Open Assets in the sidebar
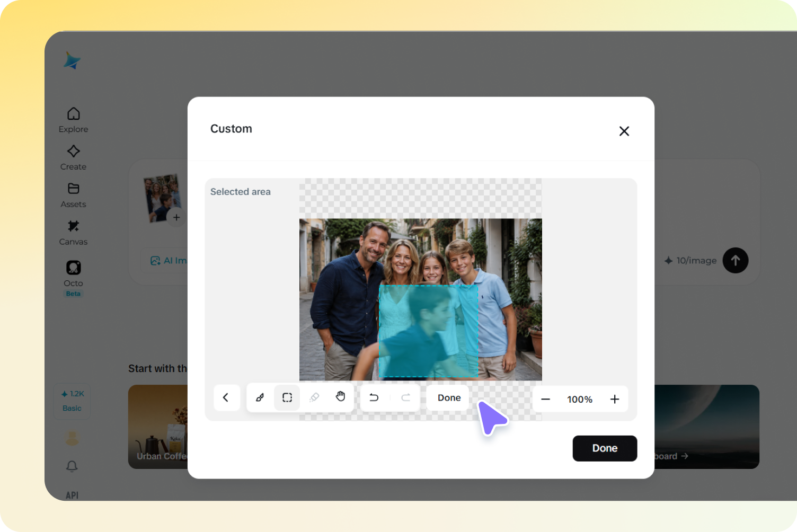 coord(74,196)
